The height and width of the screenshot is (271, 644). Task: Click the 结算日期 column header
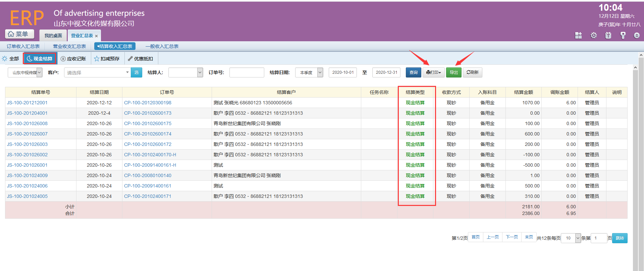99,92
